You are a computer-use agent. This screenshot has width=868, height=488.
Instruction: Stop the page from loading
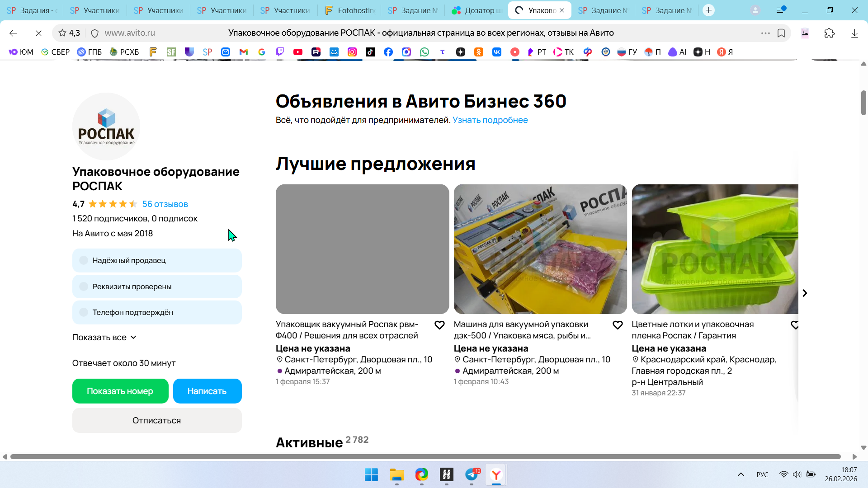38,33
